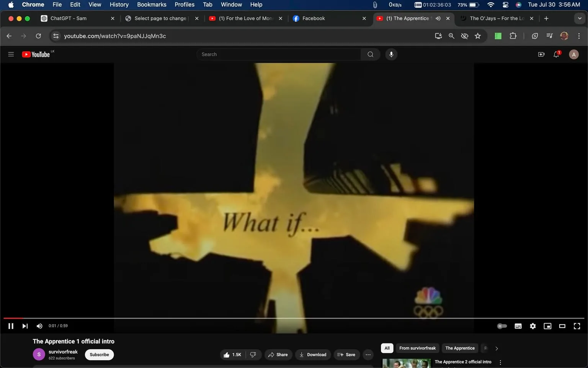Show more related chips with the arrow

click(497, 348)
